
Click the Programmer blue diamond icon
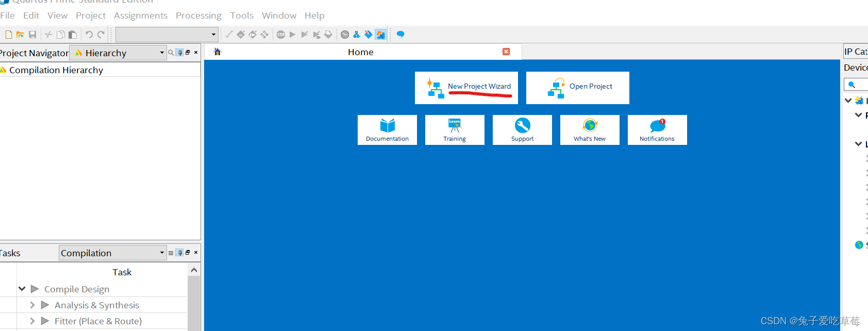pos(368,35)
